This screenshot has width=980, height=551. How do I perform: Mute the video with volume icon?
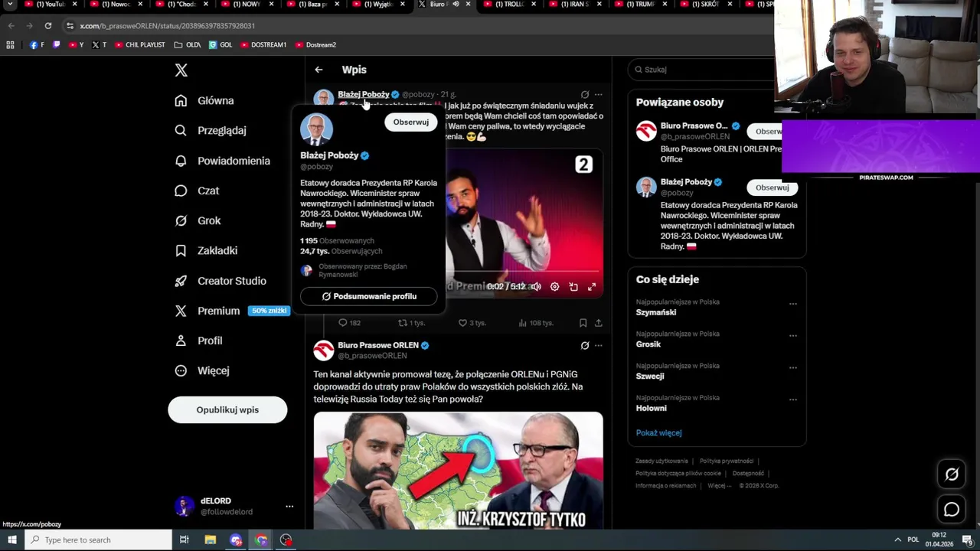point(536,286)
